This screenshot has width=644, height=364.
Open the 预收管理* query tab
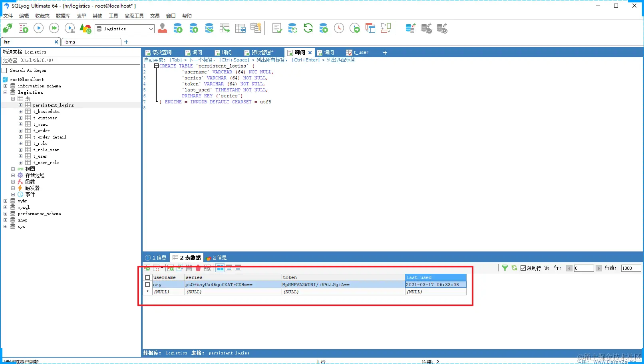click(x=259, y=52)
